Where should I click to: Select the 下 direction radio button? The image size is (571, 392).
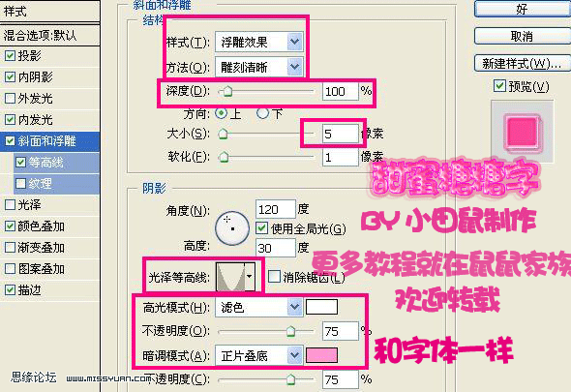click(262, 113)
